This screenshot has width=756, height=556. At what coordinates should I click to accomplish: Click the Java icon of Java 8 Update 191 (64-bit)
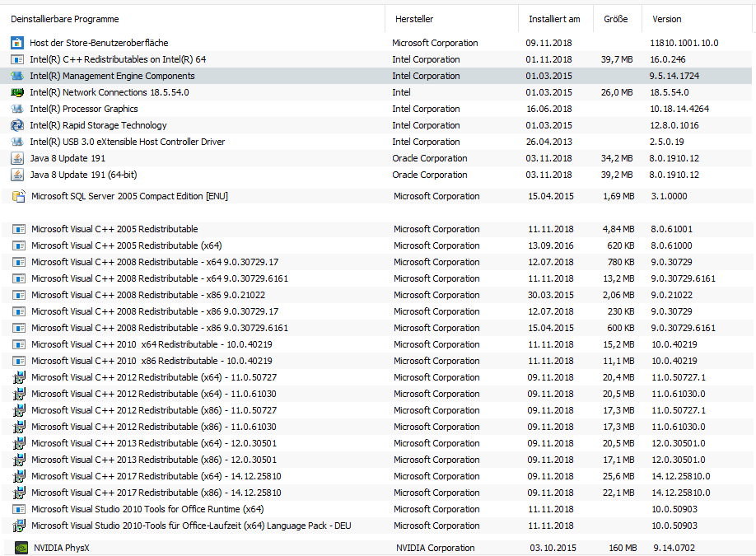tap(17, 175)
